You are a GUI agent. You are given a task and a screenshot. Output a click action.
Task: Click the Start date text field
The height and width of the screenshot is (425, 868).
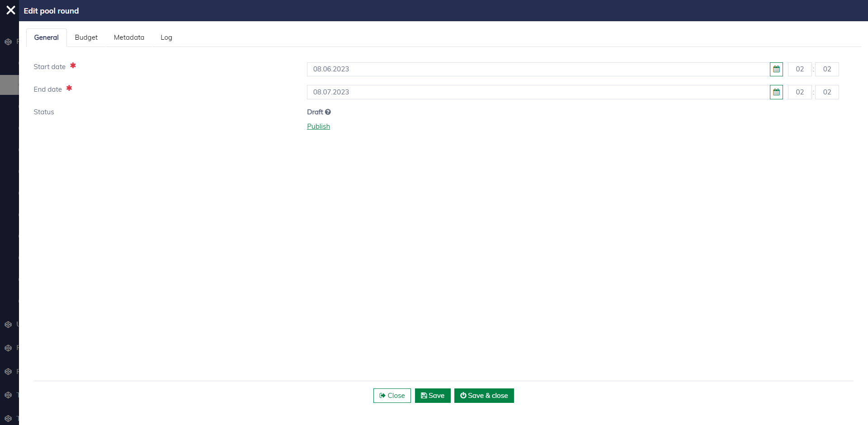click(538, 69)
